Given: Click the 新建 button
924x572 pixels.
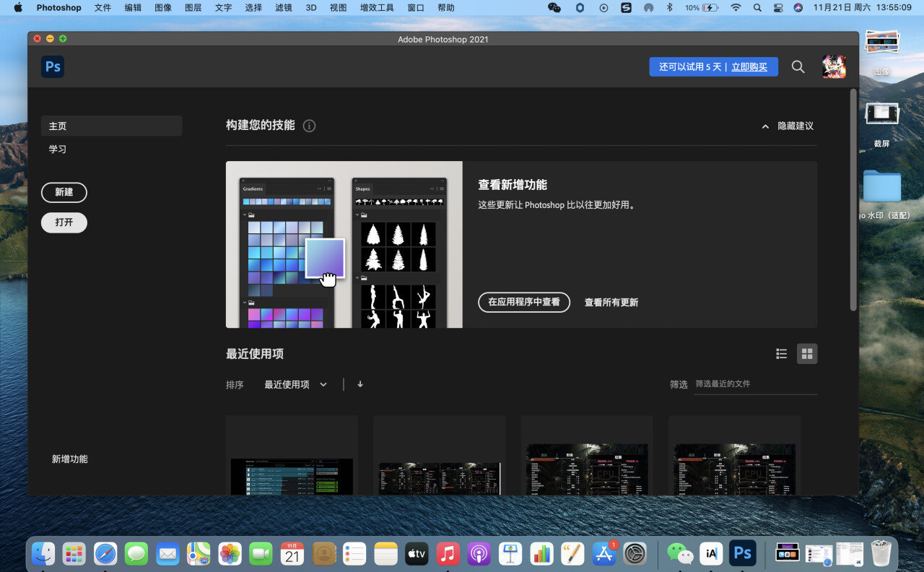Looking at the screenshot, I should [64, 192].
